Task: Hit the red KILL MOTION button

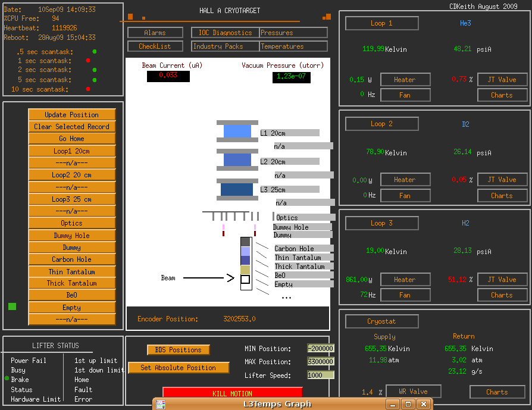Action: point(233,393)
